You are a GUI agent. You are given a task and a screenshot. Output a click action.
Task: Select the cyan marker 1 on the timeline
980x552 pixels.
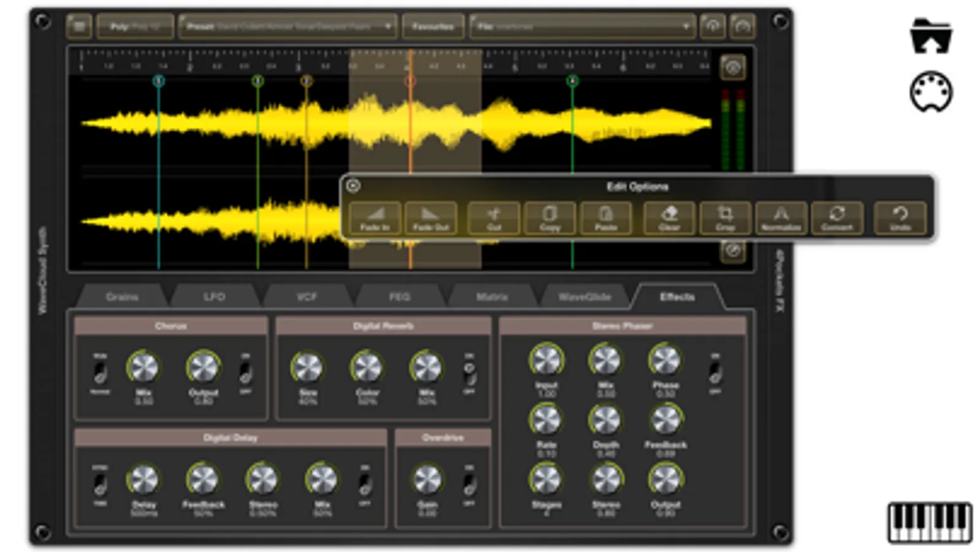coord(159,80)
